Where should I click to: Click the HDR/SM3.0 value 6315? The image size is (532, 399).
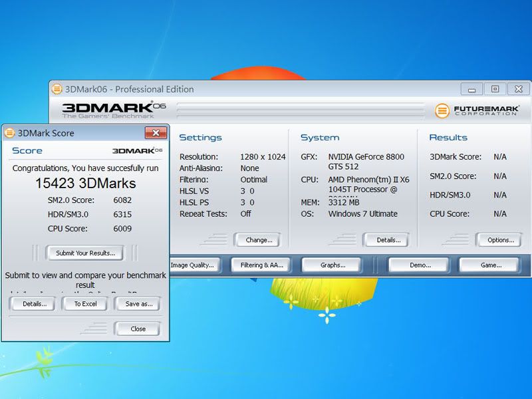[122, 214]
